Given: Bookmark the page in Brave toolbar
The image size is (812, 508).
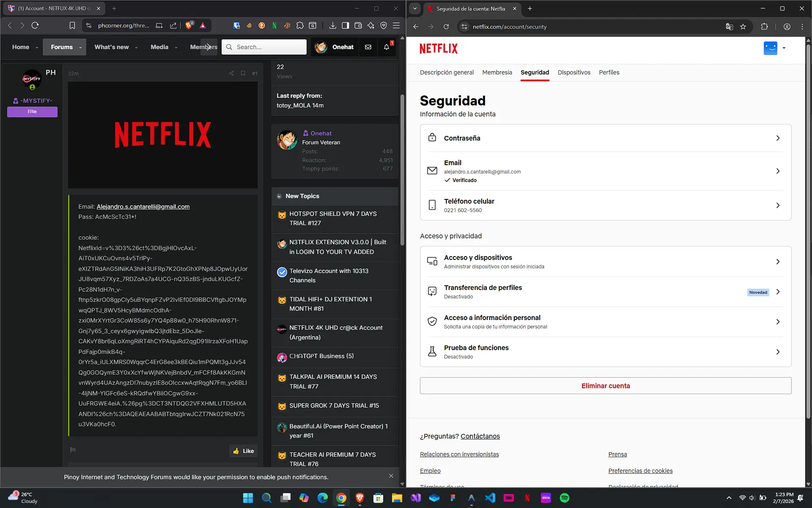Looking at the screenshot, I should (72, 25).
